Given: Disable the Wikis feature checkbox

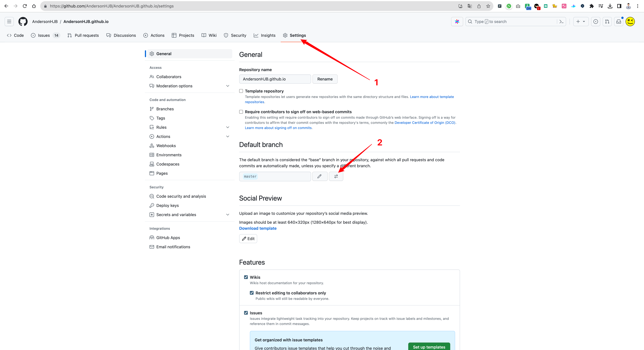Looking at the screenshot, I should click(246, 277).
